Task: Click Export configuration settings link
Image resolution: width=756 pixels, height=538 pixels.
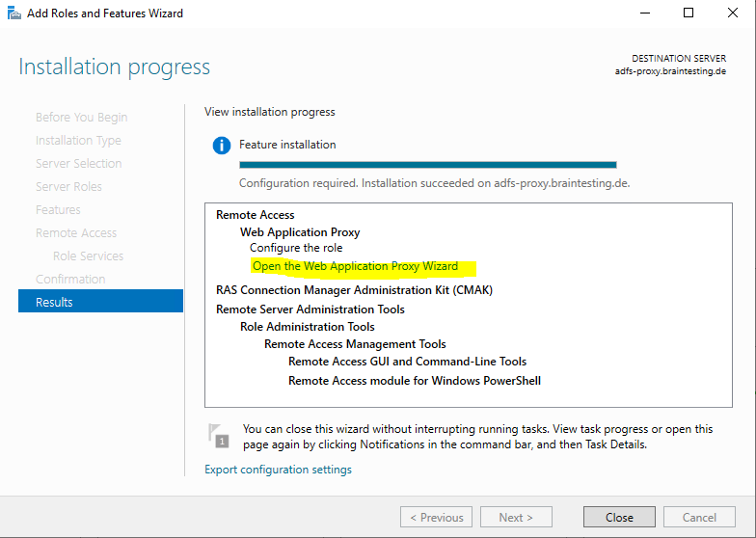Action: [x=278, y=470]
